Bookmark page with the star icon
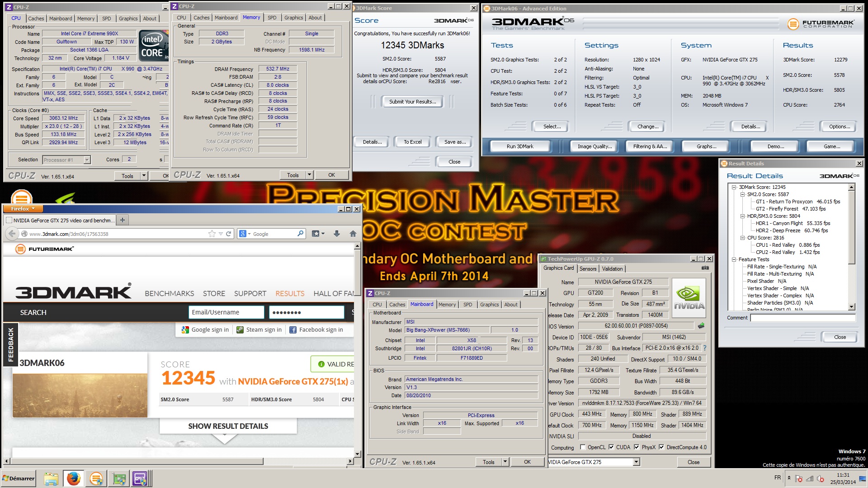This screenshot has width=868, height=488. (212, 234)
